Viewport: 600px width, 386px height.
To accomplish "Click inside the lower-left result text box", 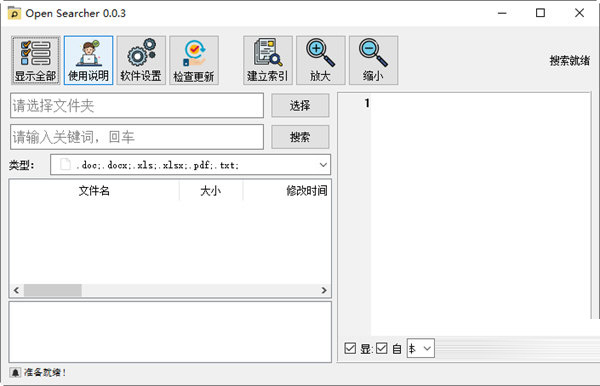I will point(170,332).
